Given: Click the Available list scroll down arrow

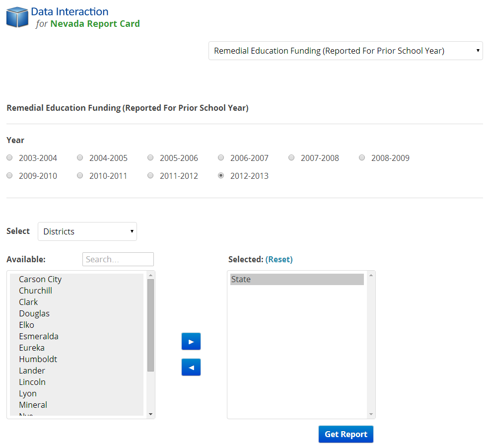Looking at the screenshot, I should [x=150, y=414].
